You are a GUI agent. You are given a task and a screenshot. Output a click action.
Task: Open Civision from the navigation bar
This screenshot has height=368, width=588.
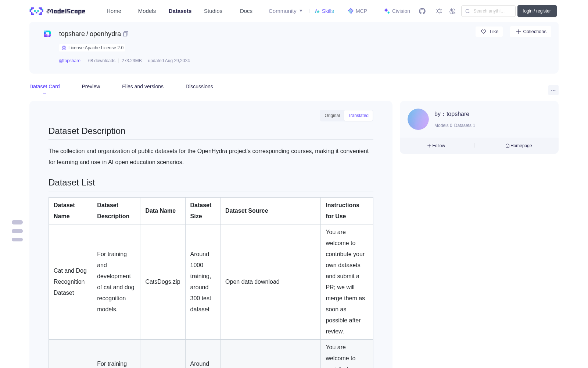397,11
